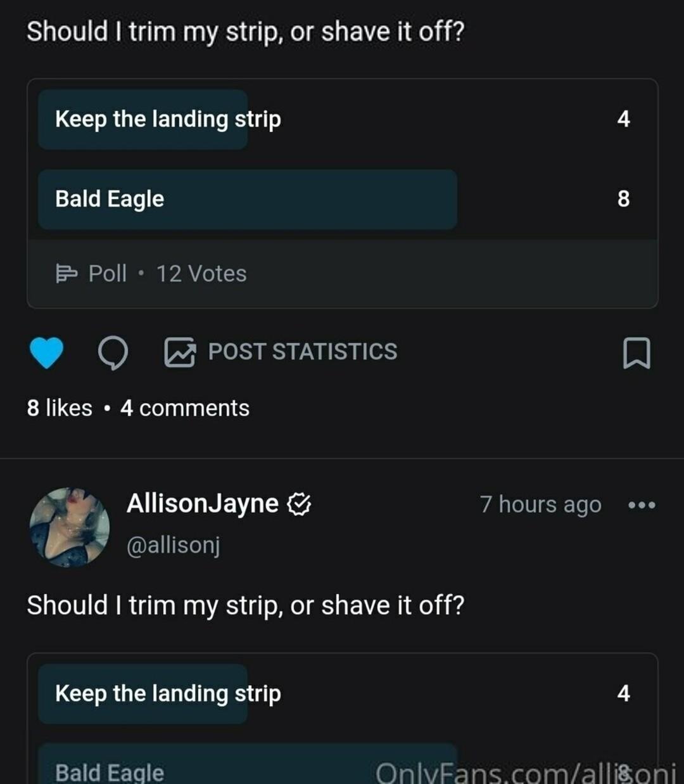684x784 pixels.
Task: Click AllisonJayne's round profile avatar
Action: pos(70,527)
